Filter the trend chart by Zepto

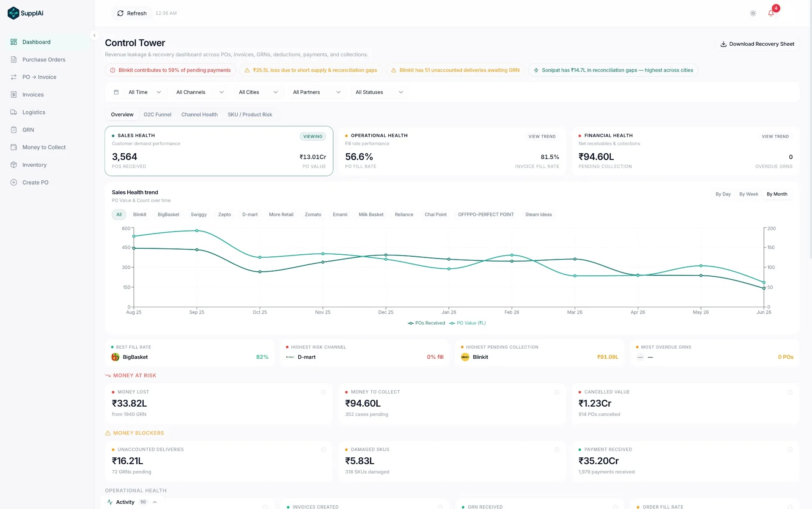225,215
